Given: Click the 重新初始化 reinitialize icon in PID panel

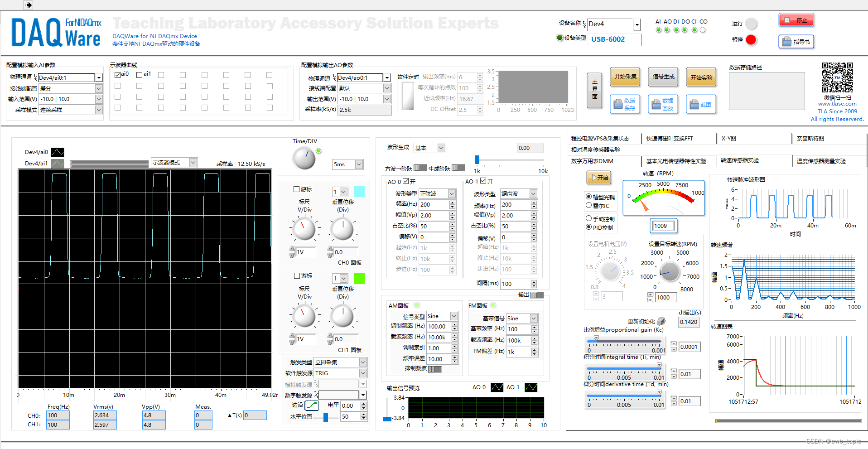Looking at the screenshot, I should click(661, 321).
